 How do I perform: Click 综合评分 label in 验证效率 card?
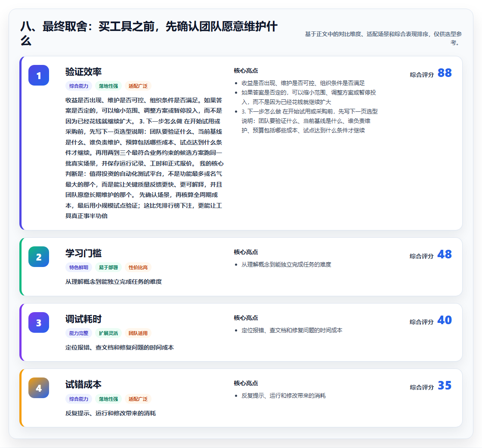[x=422, y=75]
